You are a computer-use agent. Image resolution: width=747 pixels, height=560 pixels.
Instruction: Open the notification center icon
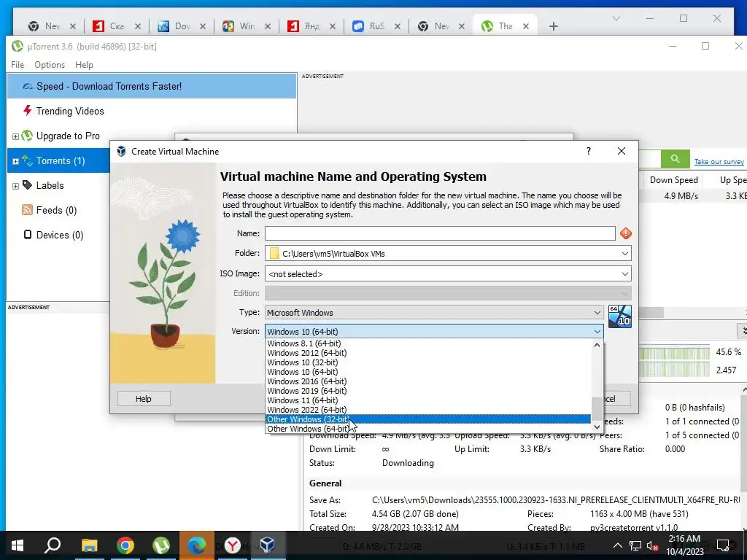723,545
